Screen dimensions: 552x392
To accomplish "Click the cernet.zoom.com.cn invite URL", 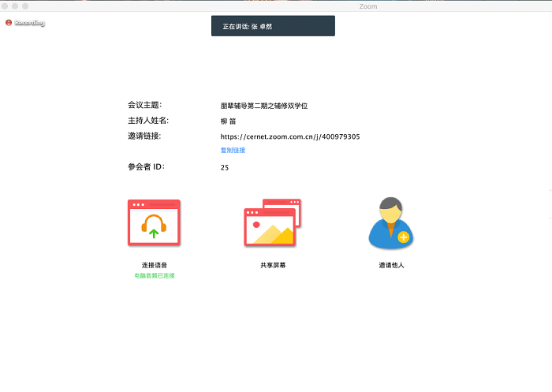I will [x=290, y=136].
